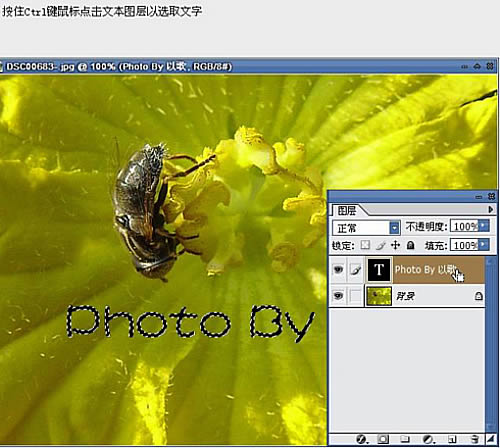
Task: Click the 填充 fill value field
Action: pyautogui.click(x=464, y=245)
